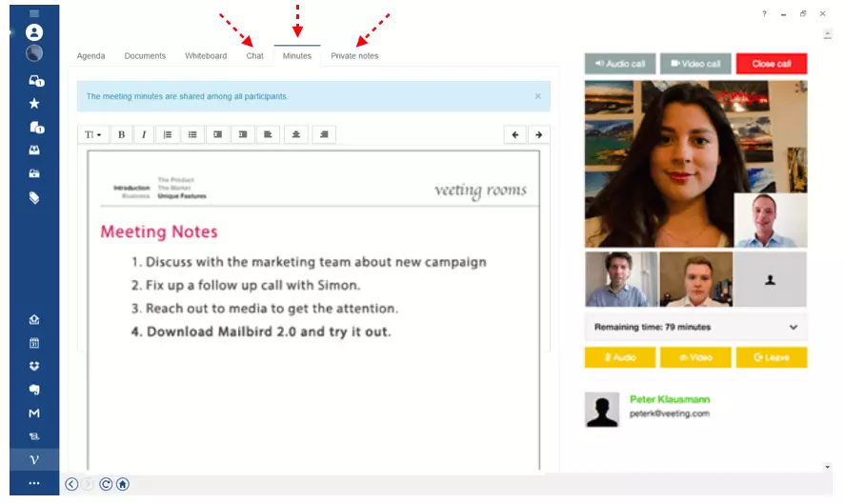Image resolution: width=845 pixels, height=504 pixels.
Task: Switch to the Agenda tab
Action: point(91,56)
